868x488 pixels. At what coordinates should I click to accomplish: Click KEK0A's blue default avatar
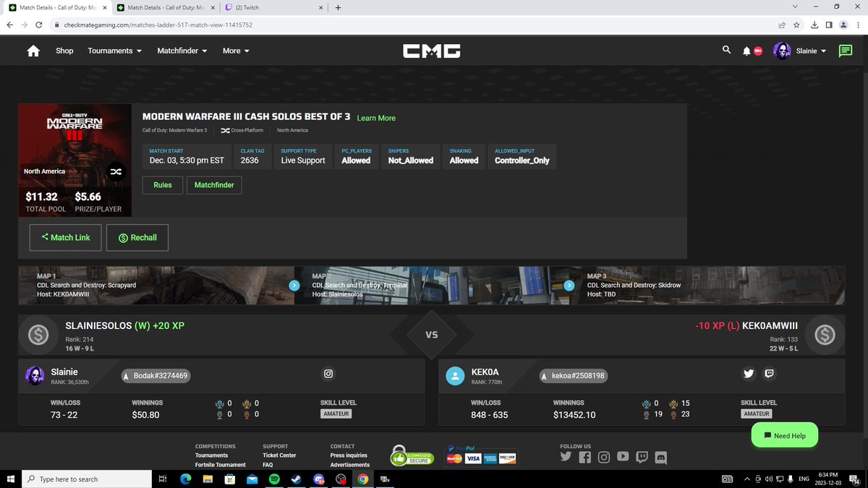455,376
